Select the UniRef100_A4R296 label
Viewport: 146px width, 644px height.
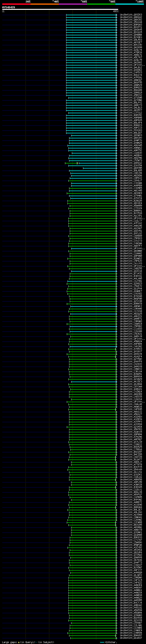(x=131, y=226)
